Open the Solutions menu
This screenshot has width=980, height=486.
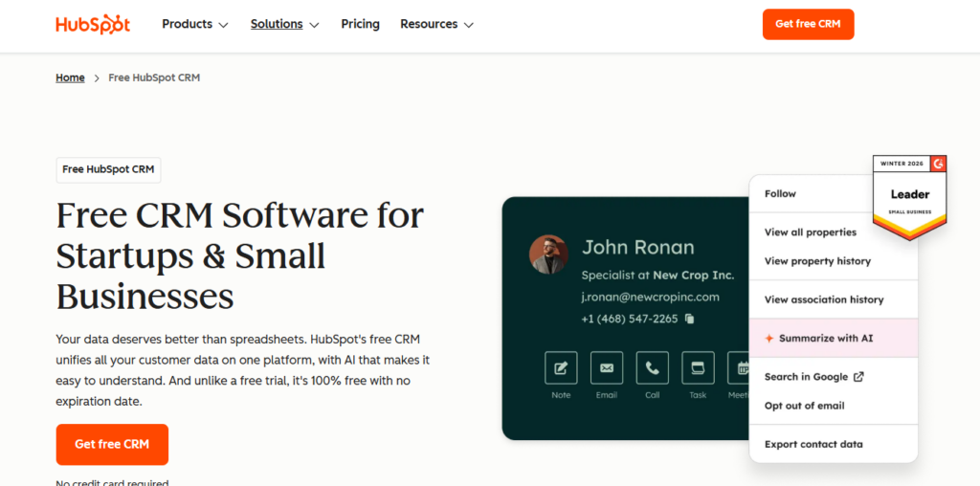284,24
